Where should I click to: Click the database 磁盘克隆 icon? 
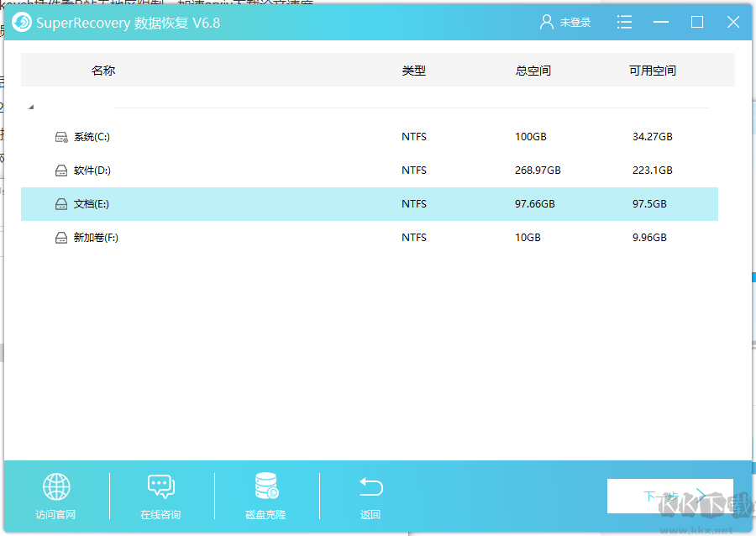pos(266,486)
